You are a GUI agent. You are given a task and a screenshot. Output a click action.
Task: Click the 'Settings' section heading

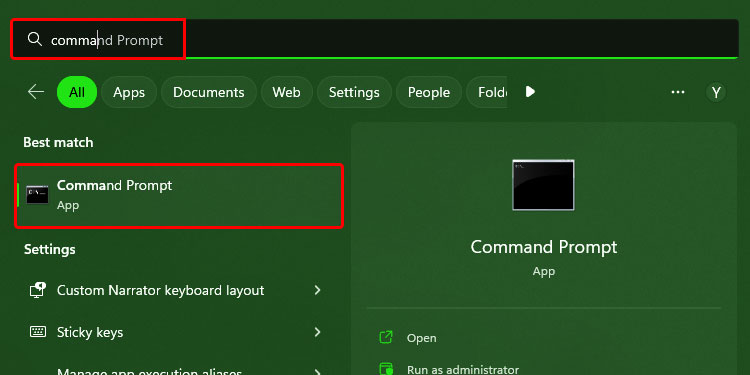point(50,250)
